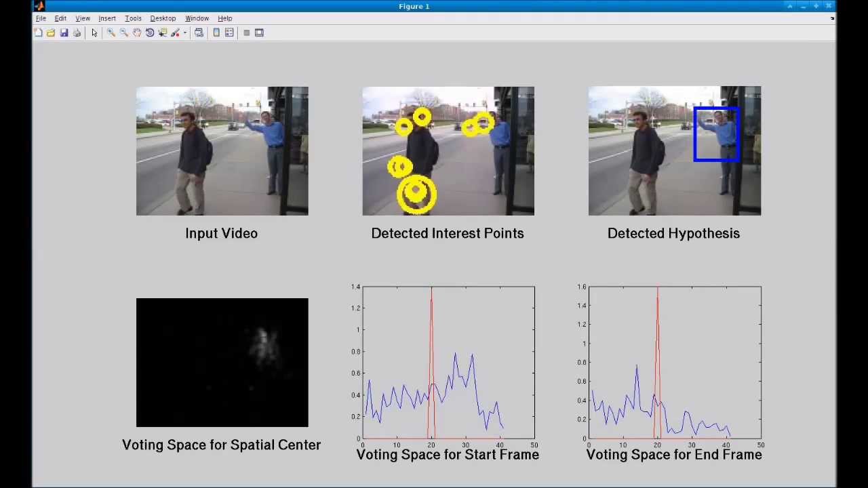This screenshot has height=488, width=868.
Task: Click the 'Voting Space for Spatial Center' label
Action: 221,445
